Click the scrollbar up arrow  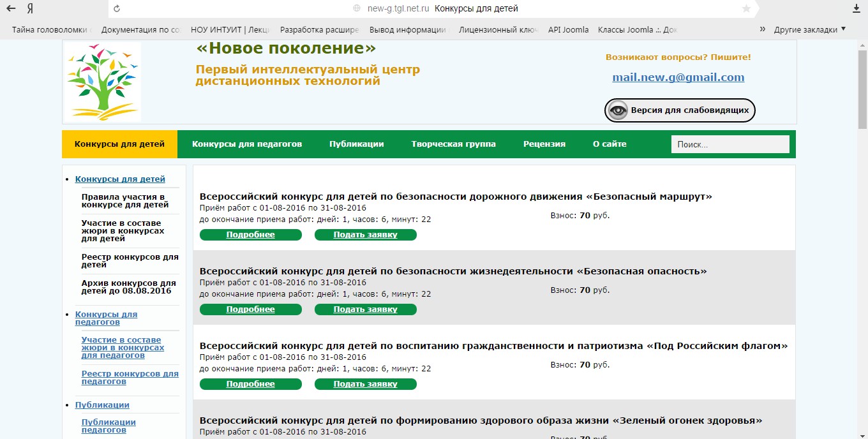tap(863, 45)
